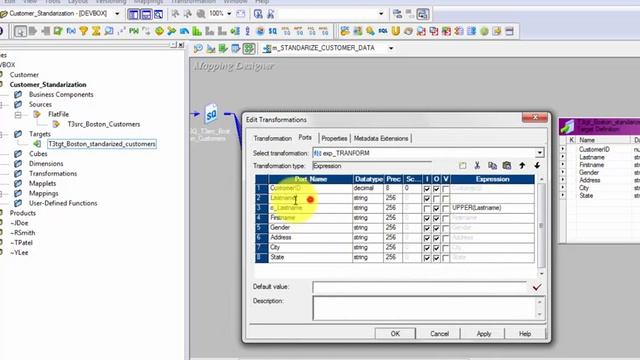Click the Firstname port name cell

click(311, 218)
